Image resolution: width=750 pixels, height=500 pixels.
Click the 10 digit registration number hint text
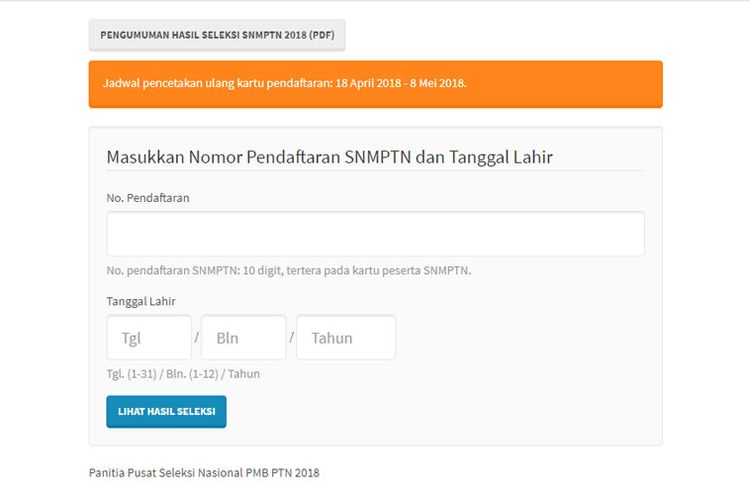click(288, 270)
